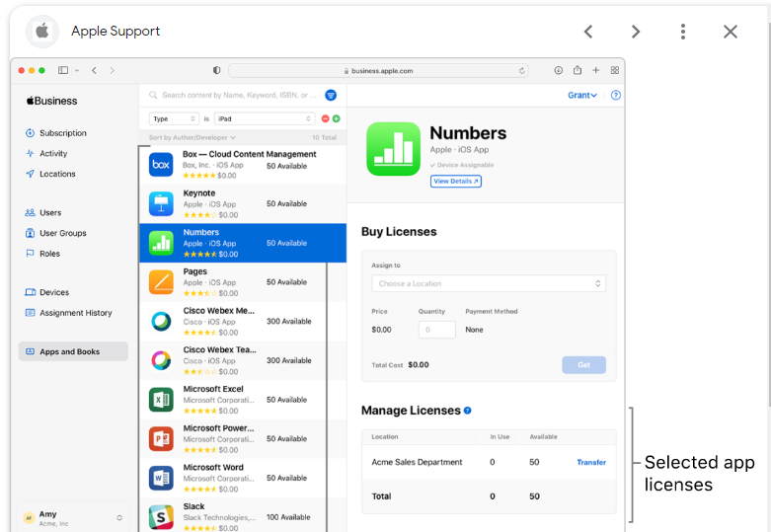Viewport: 771px width, 532px height.
Task: Click the privacy shield icon
Action: pos(216,70)
